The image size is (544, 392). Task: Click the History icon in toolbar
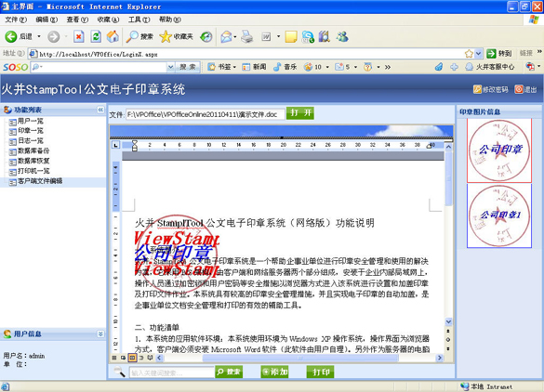pos(206,36)
